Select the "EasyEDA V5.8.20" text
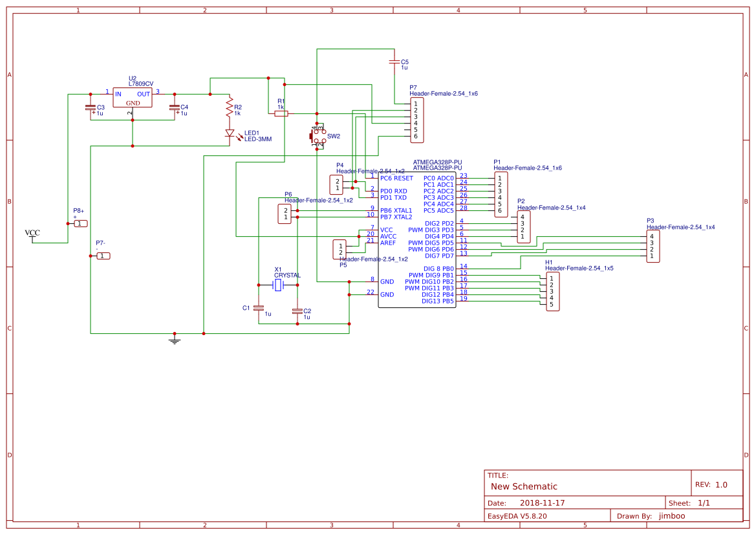Screen dimensions: 756x535 pyautogui.click(x=517, y=516)
